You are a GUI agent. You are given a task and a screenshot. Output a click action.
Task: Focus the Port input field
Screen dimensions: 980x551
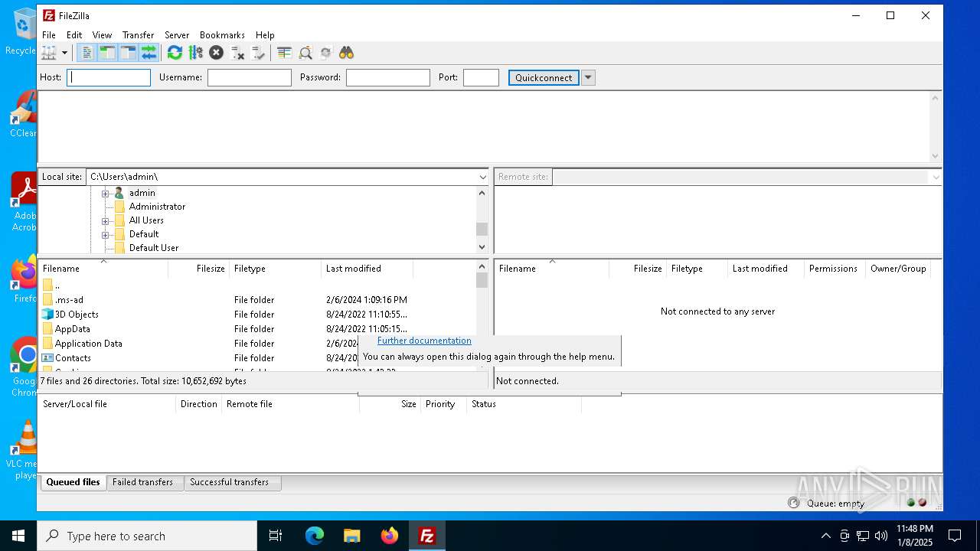click(481, 77)
